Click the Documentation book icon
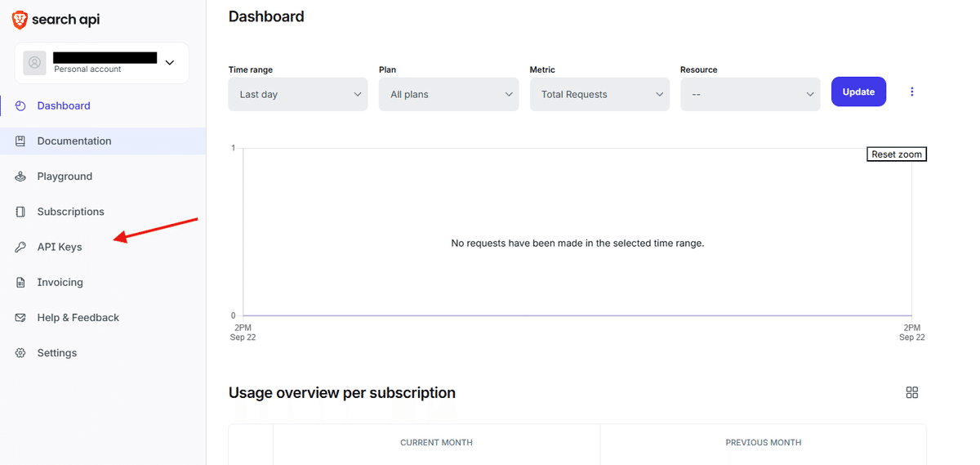This screenshot has width=980, height=465. 20,141
